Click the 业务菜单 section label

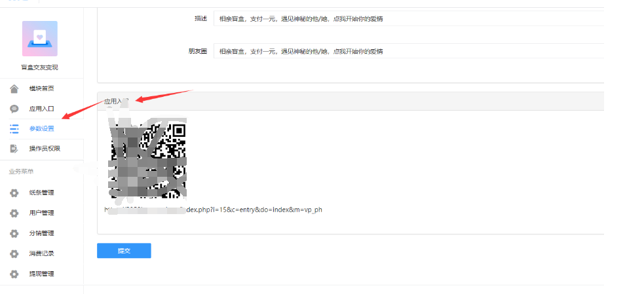click(x=21, y=171)
